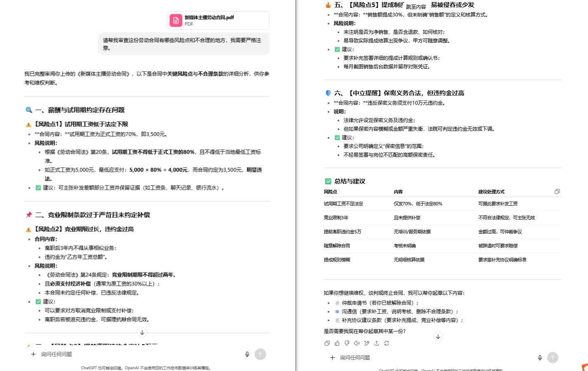Select bullet 离职后3年内不得从事相似业务
The width and height of the screenshot is (588, 371).
point(81,248)
